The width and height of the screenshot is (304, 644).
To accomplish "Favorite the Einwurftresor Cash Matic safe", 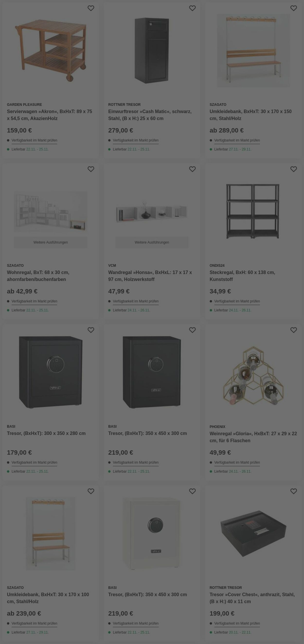I will [x=192, y=8].
